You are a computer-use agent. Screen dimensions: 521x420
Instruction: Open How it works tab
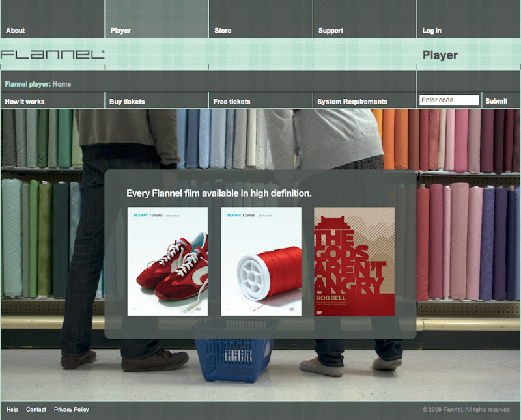pos(25,102)
